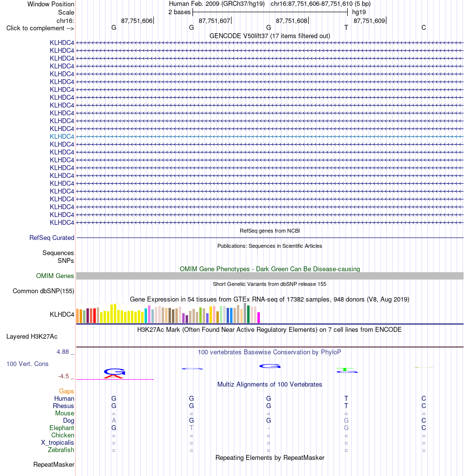Click the A base in the Dog row
The width and height of the screenshot is (464, 476).
(114, 420)
